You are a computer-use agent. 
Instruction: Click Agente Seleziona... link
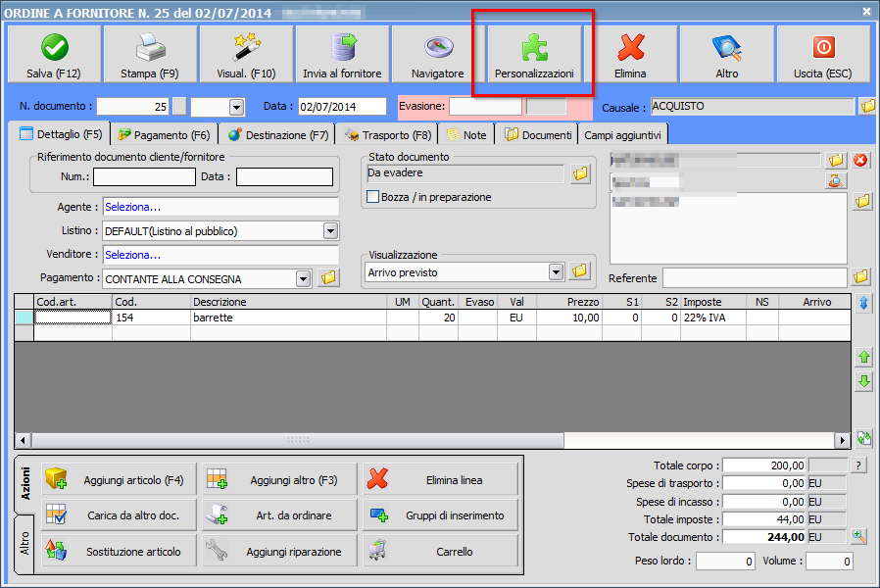pos(132,207)
